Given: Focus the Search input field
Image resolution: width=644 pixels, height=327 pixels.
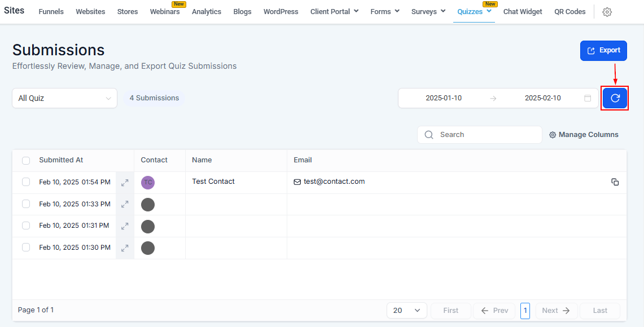Looking at the screenshot, I should click(479, 135).
